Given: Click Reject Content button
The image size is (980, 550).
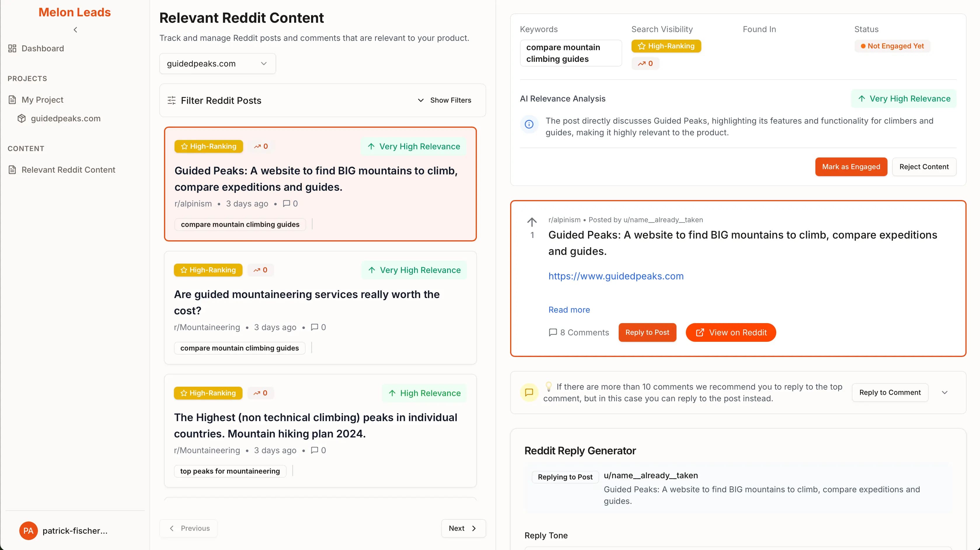Looking at the screenshot, I should (x=924, y=167).
